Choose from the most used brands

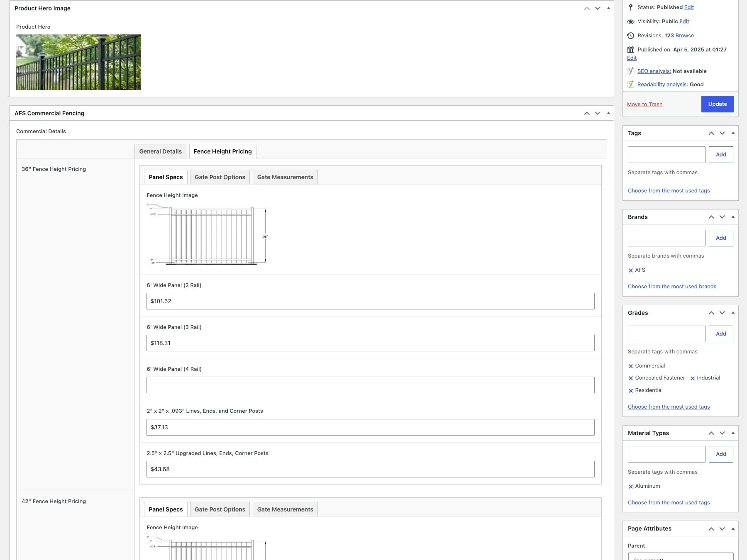coord(672,287)
